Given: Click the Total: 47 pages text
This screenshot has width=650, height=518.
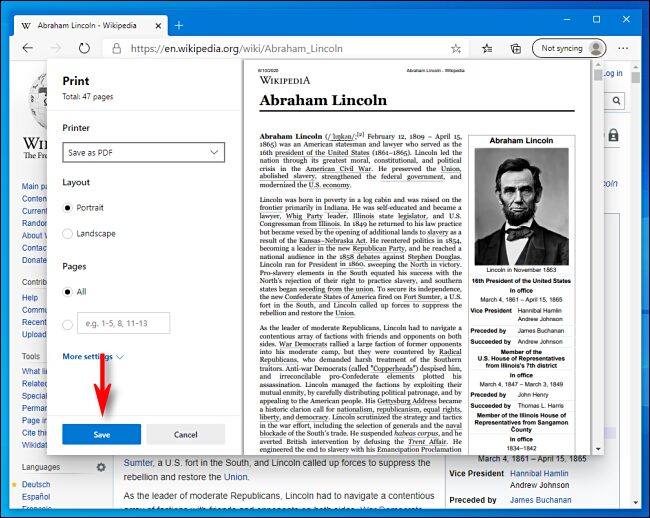Looking at the screenshot, I should (88, 97).
